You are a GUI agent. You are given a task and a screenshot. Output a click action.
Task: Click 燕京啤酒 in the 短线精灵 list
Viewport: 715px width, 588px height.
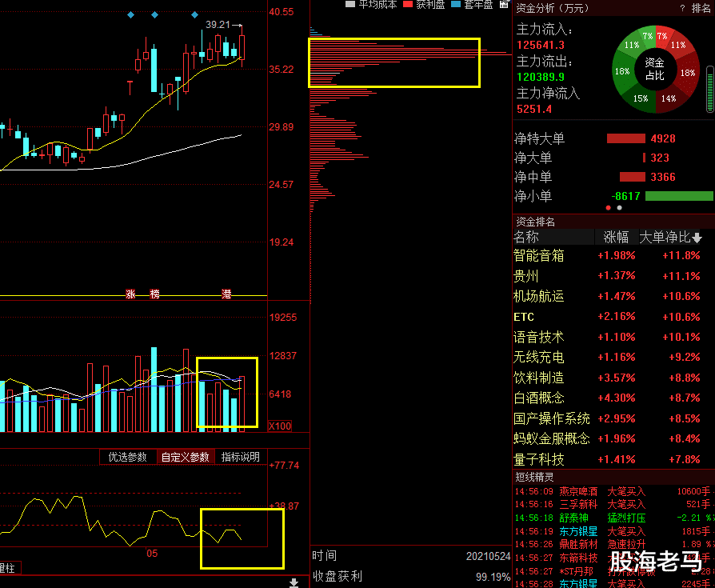point(578,491)
